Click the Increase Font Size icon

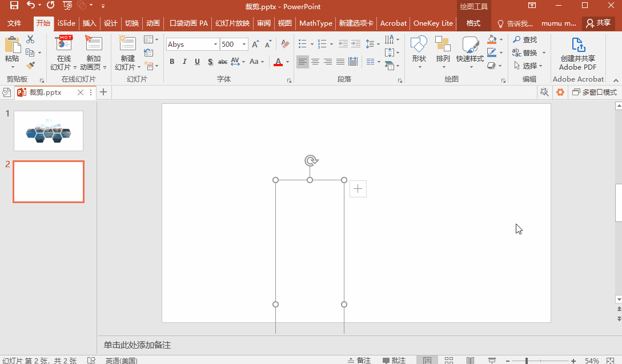255,44
